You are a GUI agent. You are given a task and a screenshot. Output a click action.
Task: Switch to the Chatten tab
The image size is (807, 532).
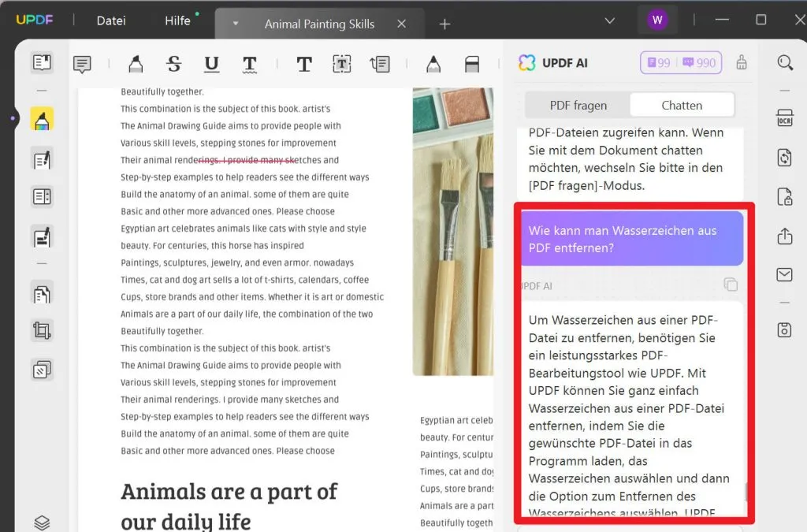pyautogui.click(x=681, y=104)
